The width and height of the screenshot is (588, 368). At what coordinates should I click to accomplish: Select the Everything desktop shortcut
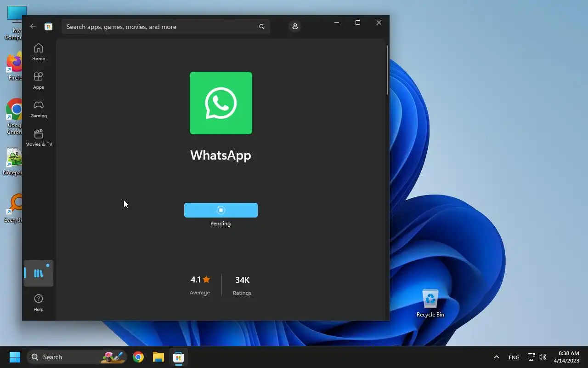point(13,209)
